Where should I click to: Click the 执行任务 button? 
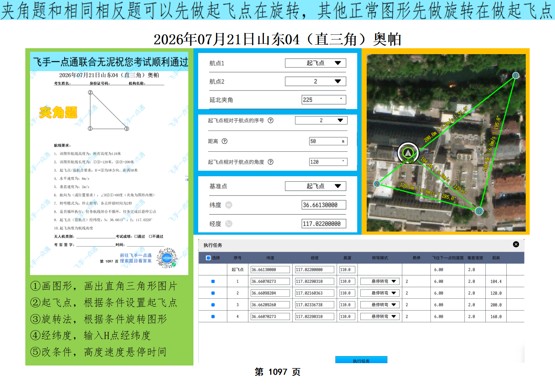click(361, 360)
